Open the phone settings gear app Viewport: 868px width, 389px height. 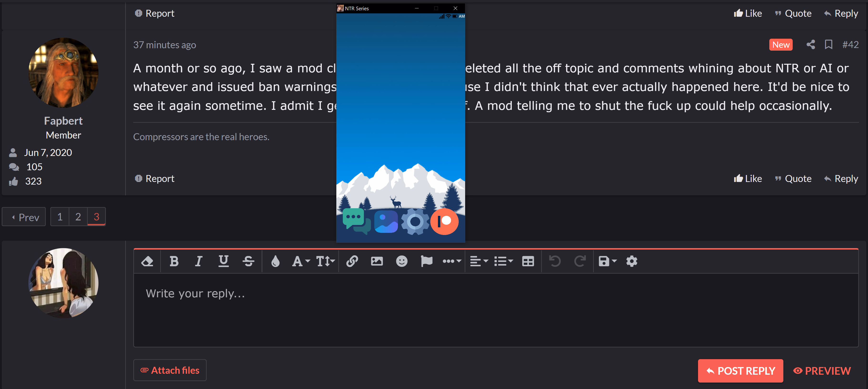coord(415,222)
